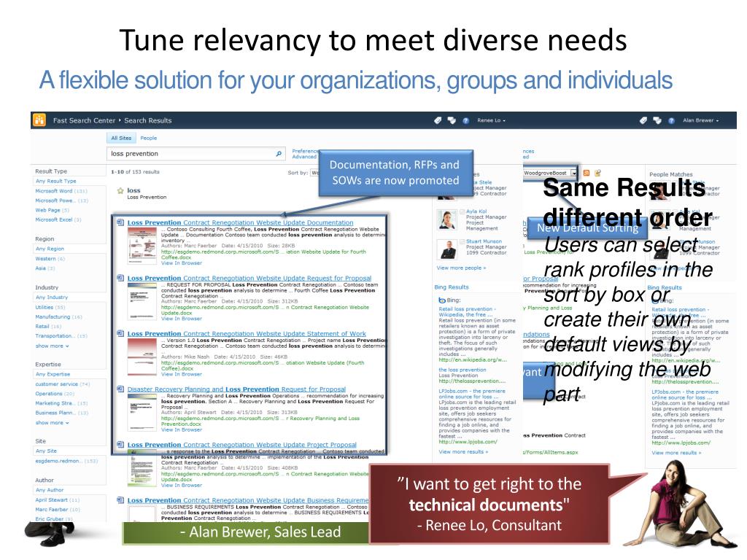Click the notes icon next to Renee Lo's help icon
The image size is (747, 560).
(x=452, y=120)
